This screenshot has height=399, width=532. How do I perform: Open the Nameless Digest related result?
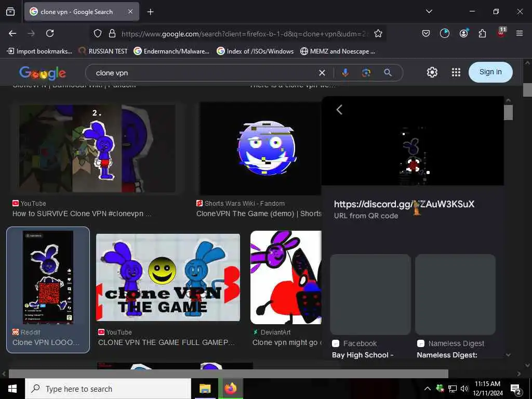tap(455, 307)
